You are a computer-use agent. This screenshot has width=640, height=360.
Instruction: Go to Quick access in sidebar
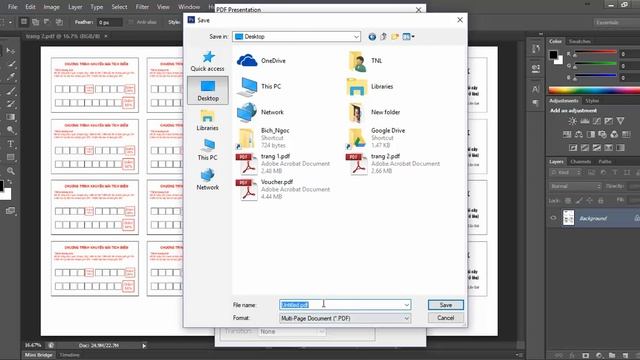pyautogui.click(x=207, y=61)
